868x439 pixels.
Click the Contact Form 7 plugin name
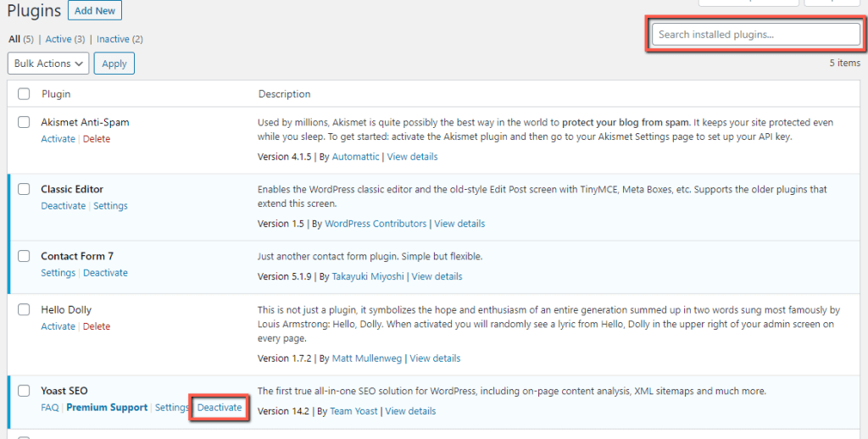[77, 256]
